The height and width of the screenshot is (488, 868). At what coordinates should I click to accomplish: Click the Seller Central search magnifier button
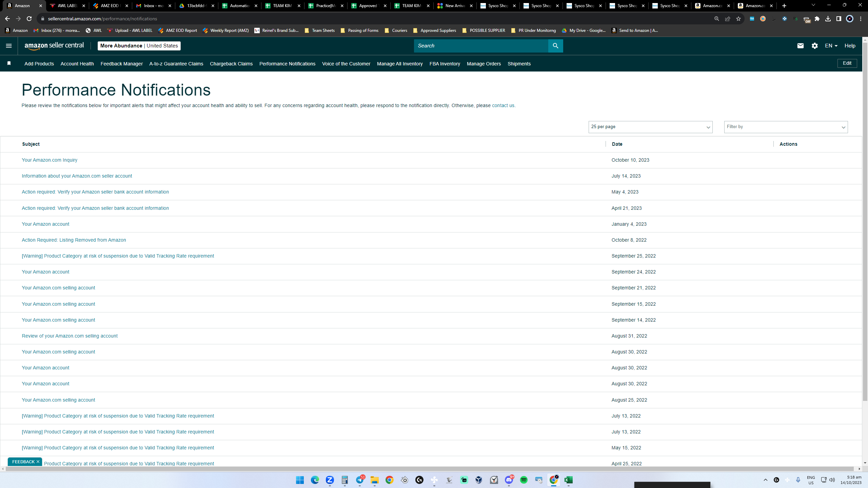click(555, 46)
